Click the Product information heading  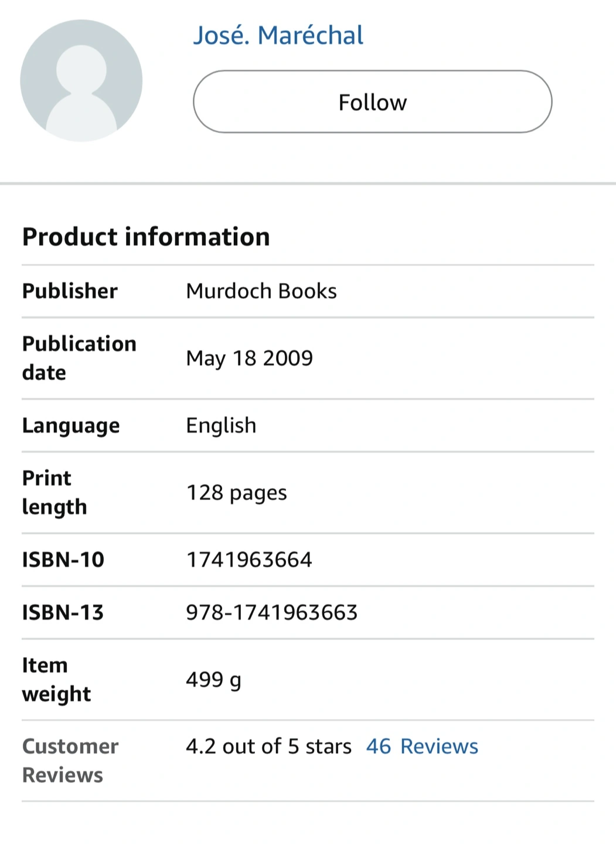(x=146, y=237)
